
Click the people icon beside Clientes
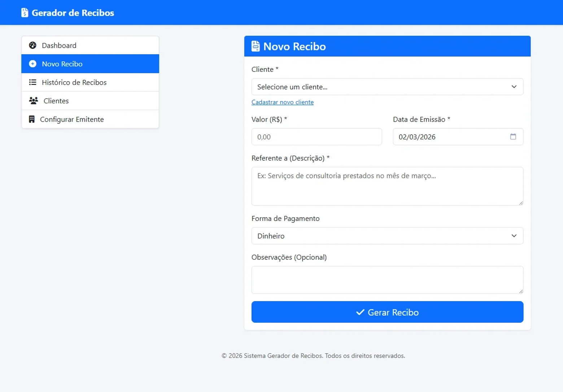pos(33,101)
